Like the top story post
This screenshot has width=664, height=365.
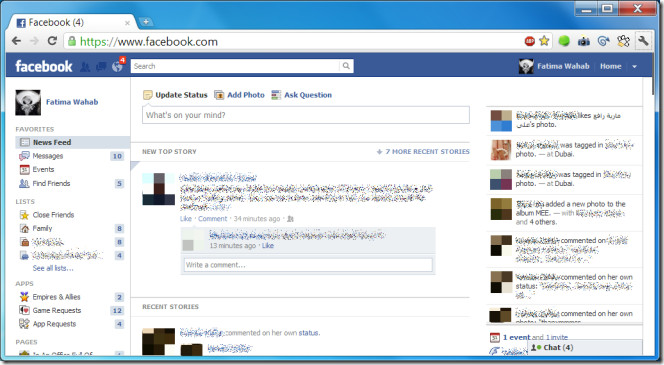[185, 218]
